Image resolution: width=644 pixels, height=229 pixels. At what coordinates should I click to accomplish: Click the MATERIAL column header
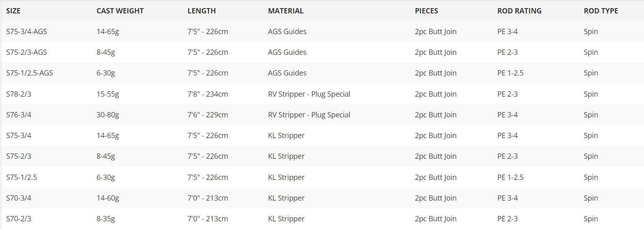click(x=286, y=11)
